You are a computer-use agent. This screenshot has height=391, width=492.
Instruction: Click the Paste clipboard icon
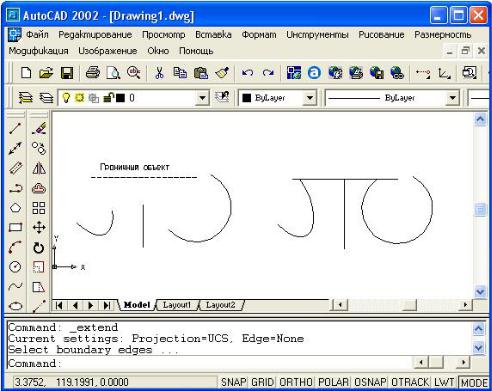(x=201, y=73)
